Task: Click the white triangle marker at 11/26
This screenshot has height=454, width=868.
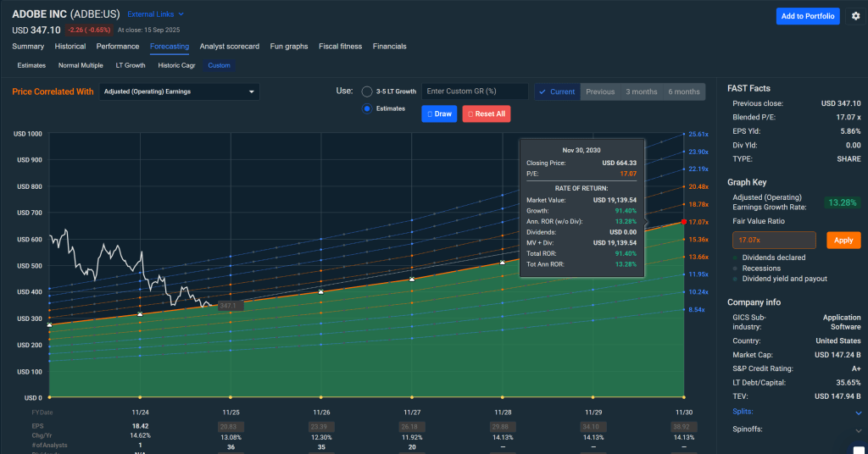Action: coord(320,291)
